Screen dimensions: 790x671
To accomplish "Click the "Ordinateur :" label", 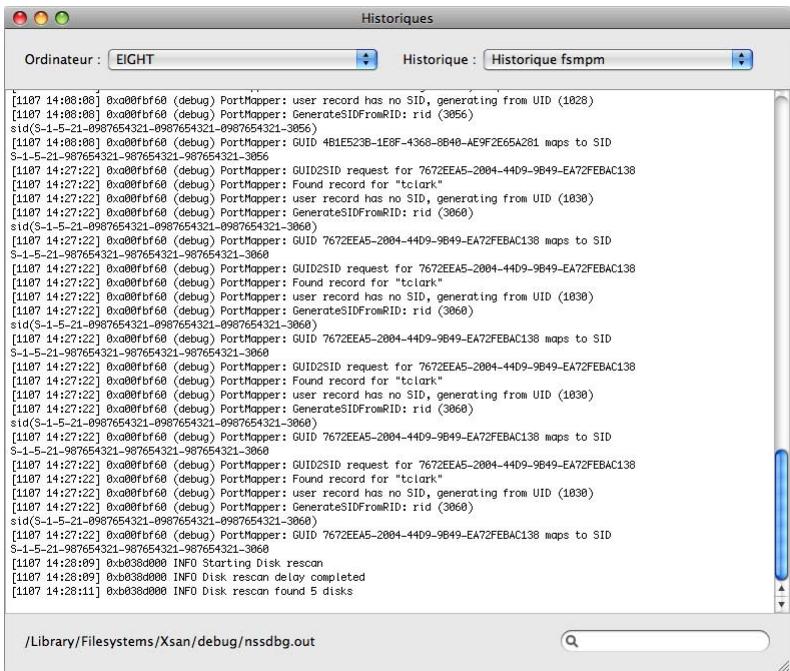I will coord(62,59).
